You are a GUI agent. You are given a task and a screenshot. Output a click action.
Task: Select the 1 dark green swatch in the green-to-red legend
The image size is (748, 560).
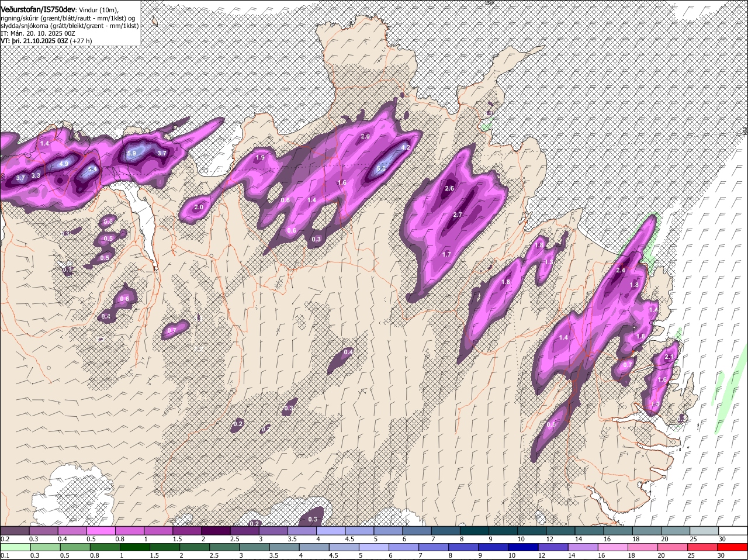pos(136,548)
